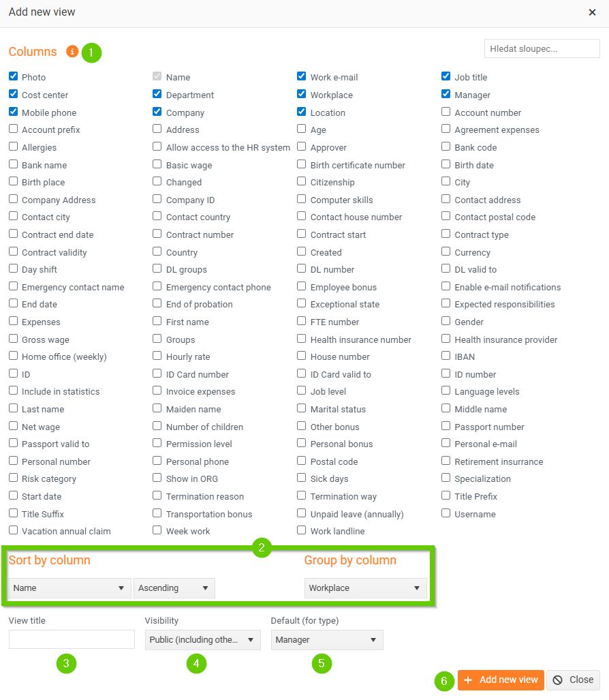Click the green number 6 marker
The image size is (609, 700).
[444, 680]
